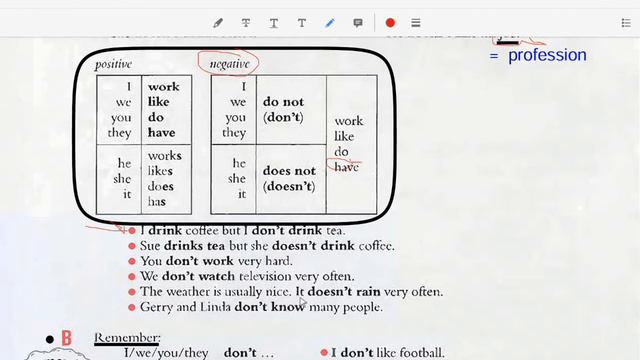Click the 'Remember:' underlined heading
Image resolution: width=640 pixels, height=360 pixels.
click(127, 338)
